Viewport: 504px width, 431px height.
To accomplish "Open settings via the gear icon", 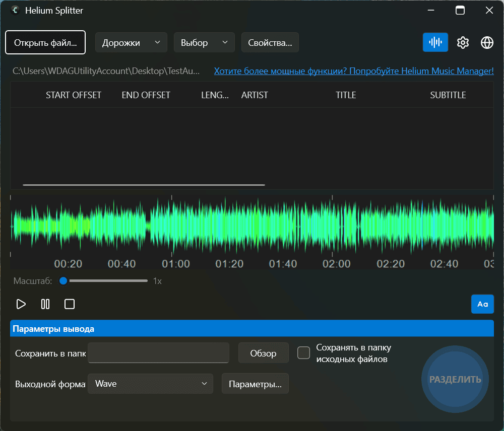I will tap(463, 42).
